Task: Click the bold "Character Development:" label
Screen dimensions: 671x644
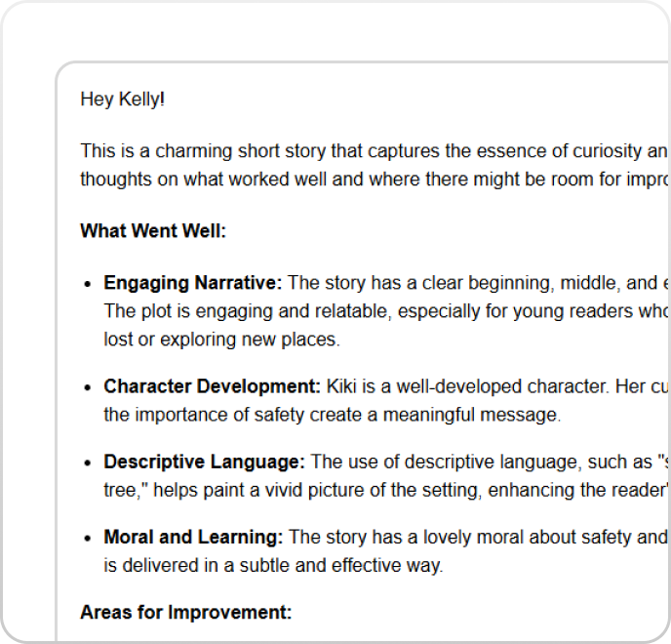Action: [213, 386]
